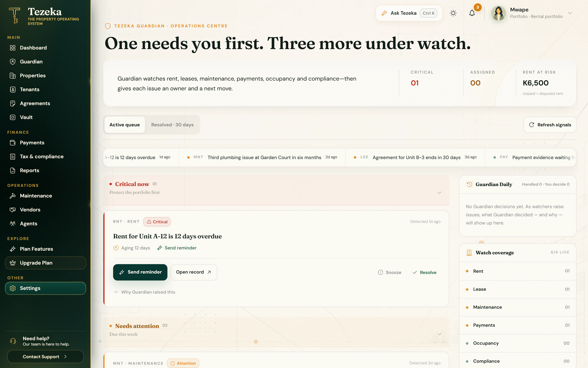This screenshot has height=368, width=588.
Task: Click the Watch coverage building icon
Action: (469, 253)
